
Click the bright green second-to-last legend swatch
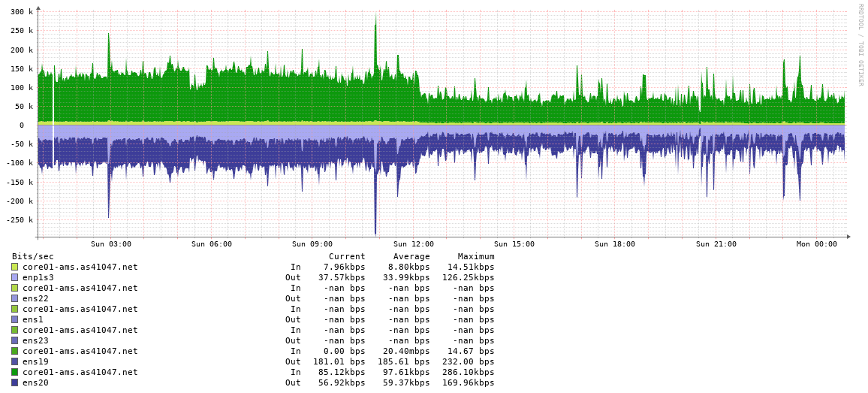tap(14, 372)
